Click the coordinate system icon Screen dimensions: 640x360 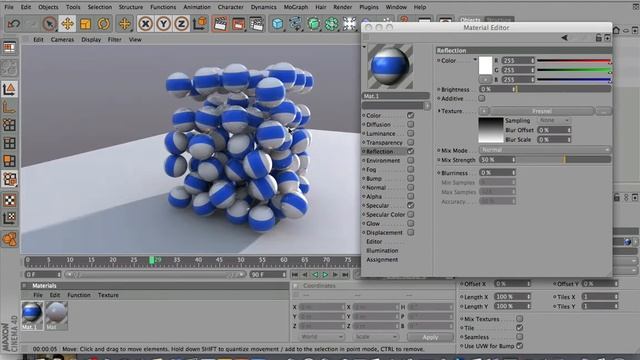(x=200, y=24)
